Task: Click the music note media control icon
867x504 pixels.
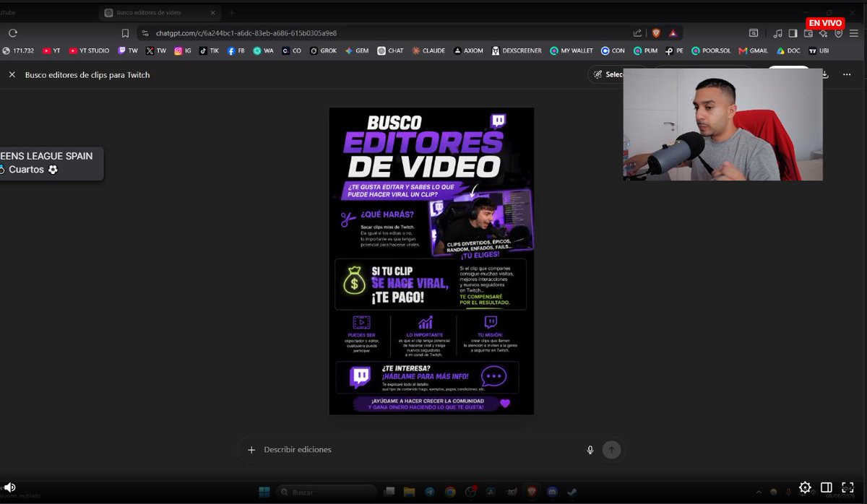Action: 777,33
